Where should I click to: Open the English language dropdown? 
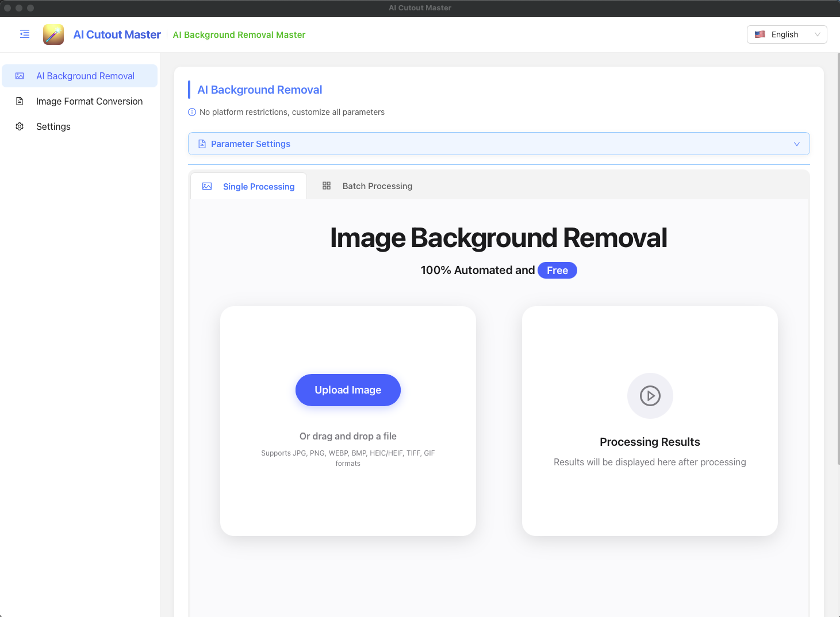point(787,34)
